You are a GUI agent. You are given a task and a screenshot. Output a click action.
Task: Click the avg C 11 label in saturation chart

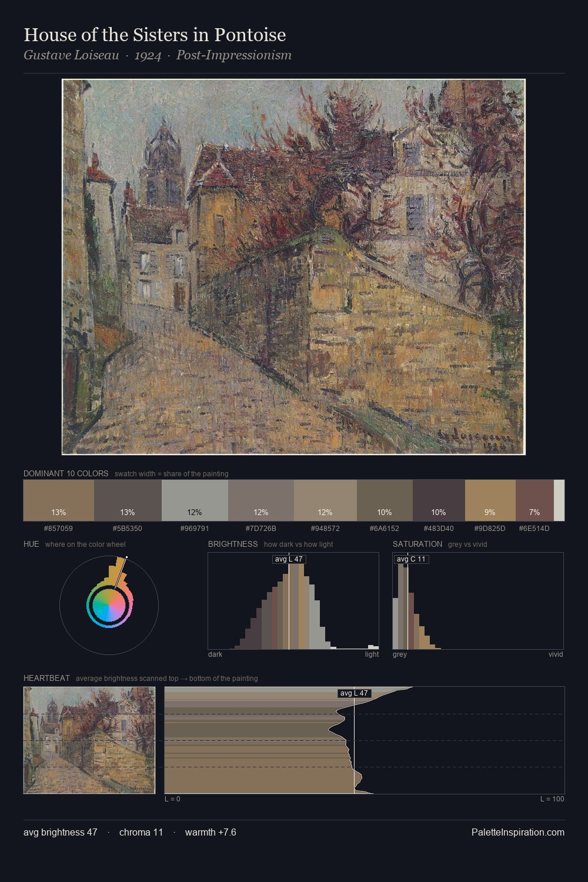pos(411,559)
